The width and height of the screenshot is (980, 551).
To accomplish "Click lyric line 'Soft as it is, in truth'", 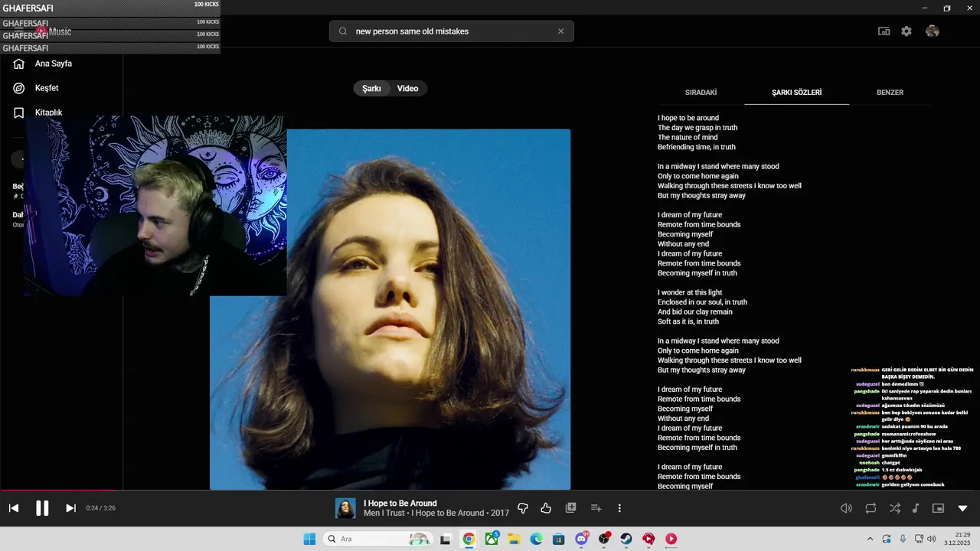I will click(688, 321).
